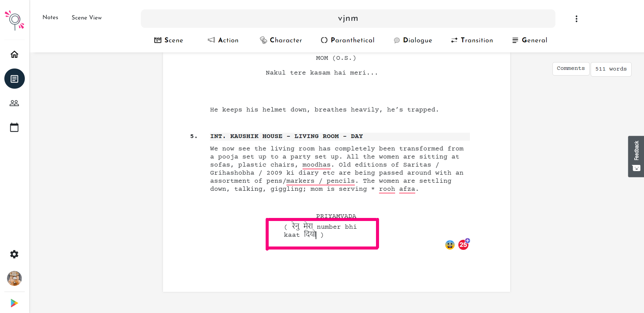Open the calendar icon in the sidebar
Viewport: 644px width, 313px height.
[x=14, y=127]
